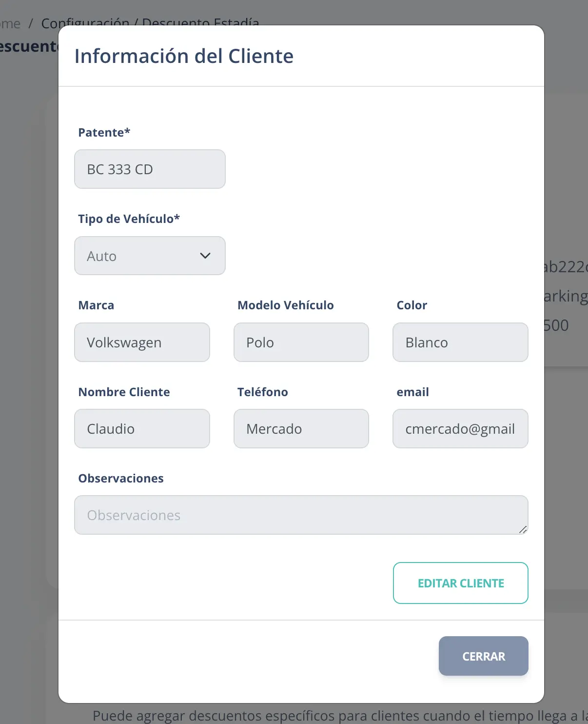Open the Configuración breadcrumb link
The image size is (588, 724).
[x=87, y=23]
